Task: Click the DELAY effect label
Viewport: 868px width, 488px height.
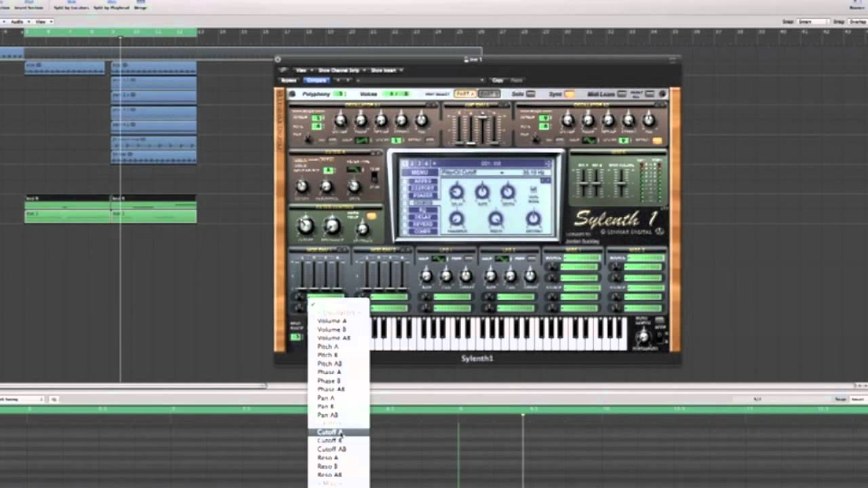Action: tap(420, 217)
